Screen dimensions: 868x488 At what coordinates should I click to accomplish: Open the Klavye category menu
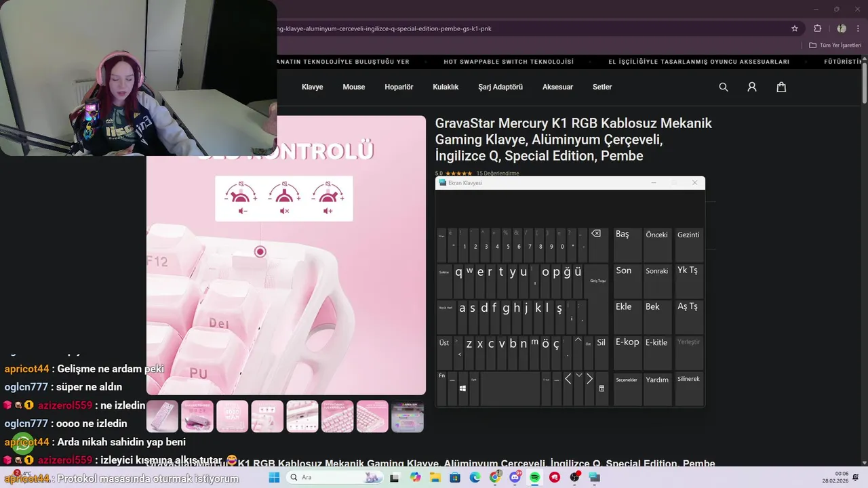tap(312, 87)
